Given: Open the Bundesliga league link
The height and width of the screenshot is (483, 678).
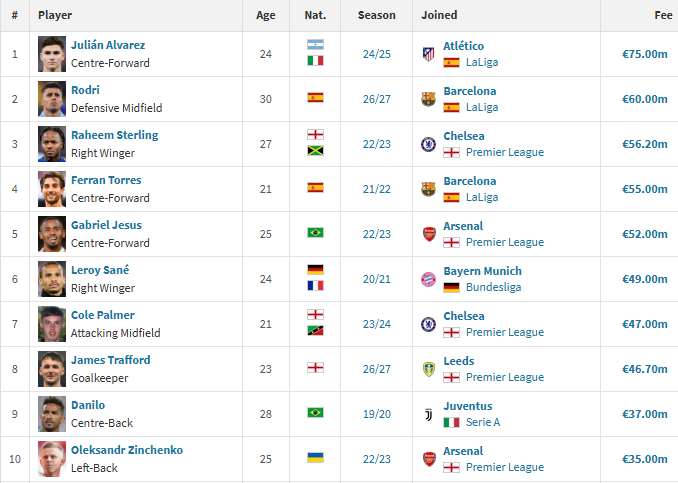Looking at the screenshot, I should pyautogui.click(x=493, y=287).
